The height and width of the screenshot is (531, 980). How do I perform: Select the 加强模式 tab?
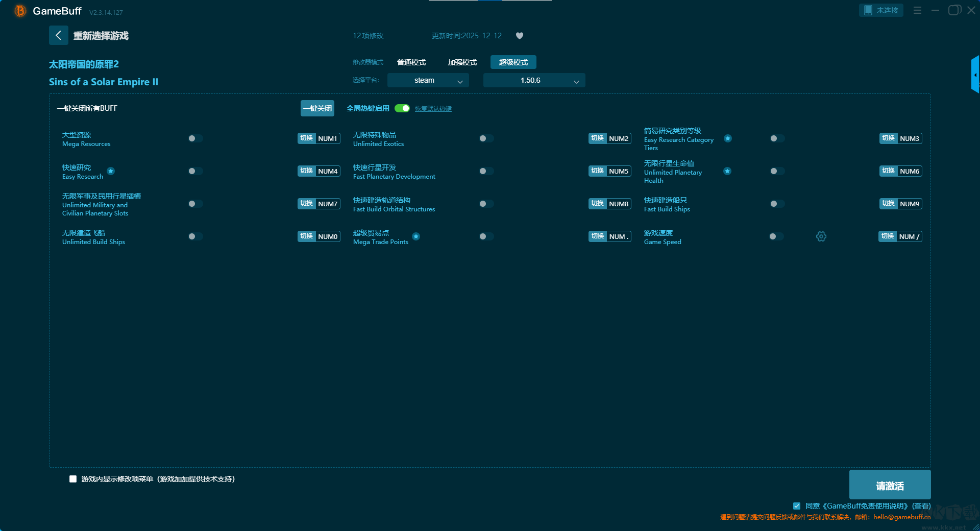462,62
